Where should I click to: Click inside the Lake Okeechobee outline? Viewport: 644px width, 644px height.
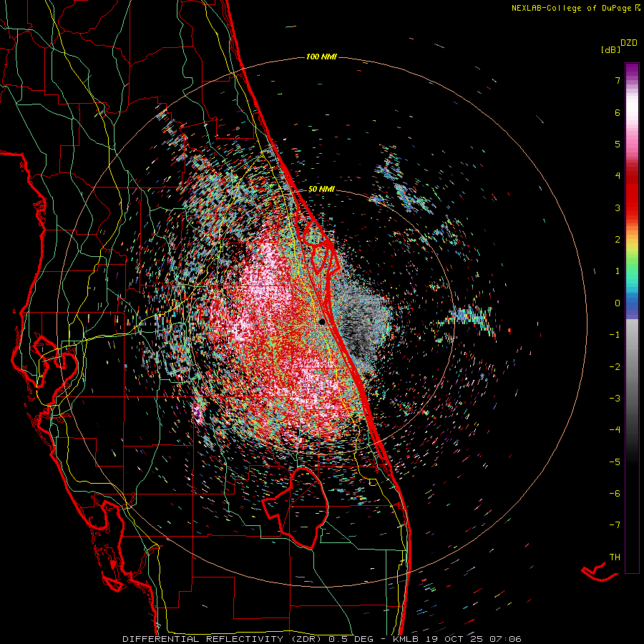(302, 507)
